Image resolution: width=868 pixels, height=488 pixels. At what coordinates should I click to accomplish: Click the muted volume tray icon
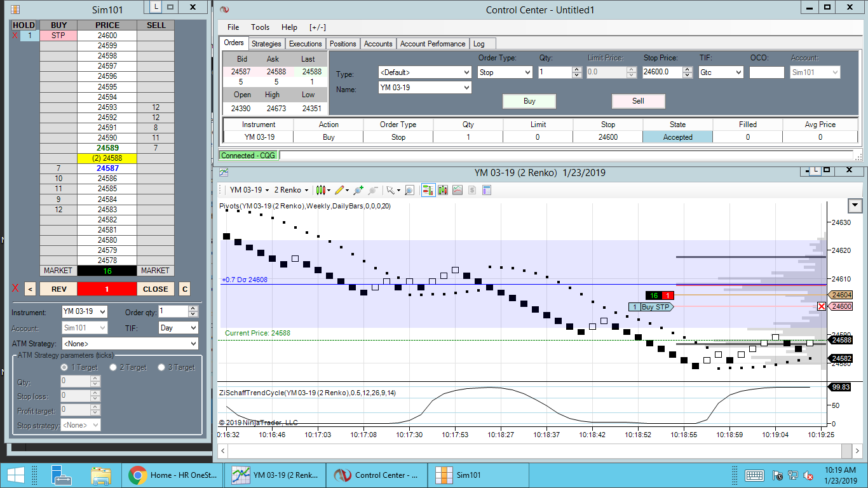[808, 475]
